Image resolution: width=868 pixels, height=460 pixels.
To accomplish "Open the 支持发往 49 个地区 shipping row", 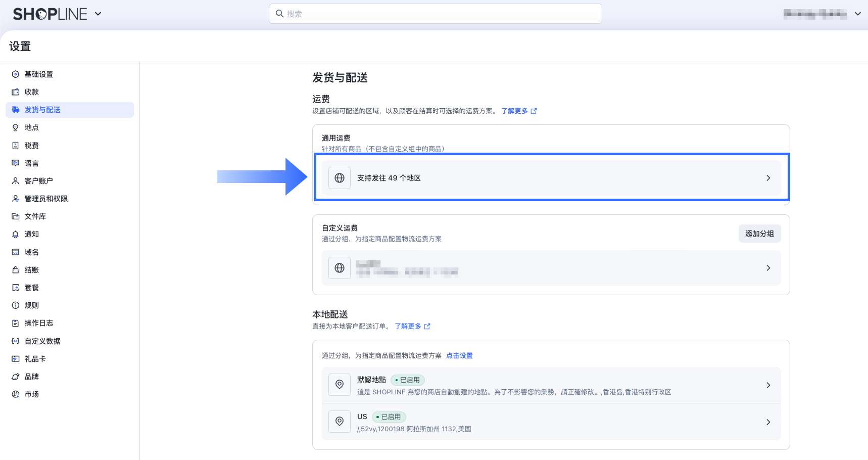I will [x=551, y=178].
